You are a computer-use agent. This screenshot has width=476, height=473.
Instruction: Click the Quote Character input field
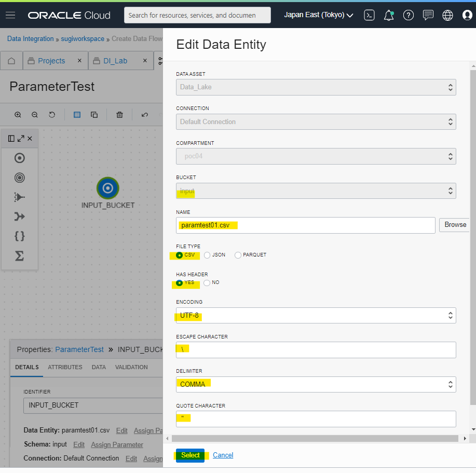click(x=316, y=418)
